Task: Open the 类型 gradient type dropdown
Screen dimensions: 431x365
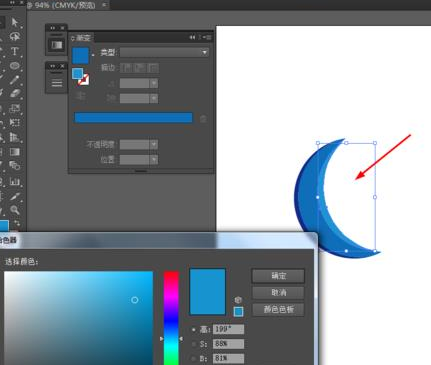Action: click(x=165, y=52)
